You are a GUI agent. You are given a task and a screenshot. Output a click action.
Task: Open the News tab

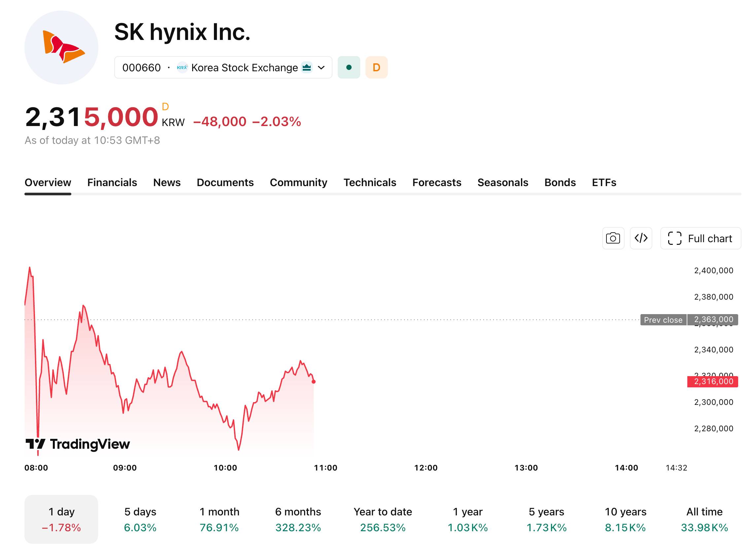pos(167,182)
